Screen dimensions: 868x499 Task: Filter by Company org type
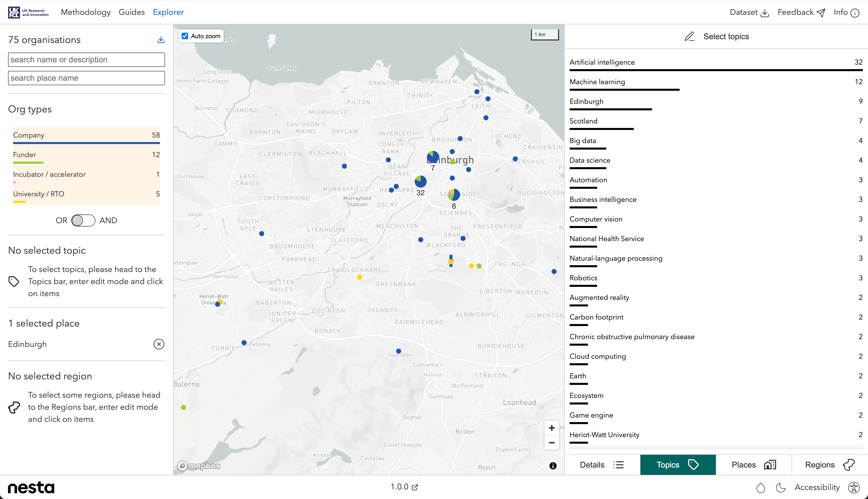(x=86, y=135)
